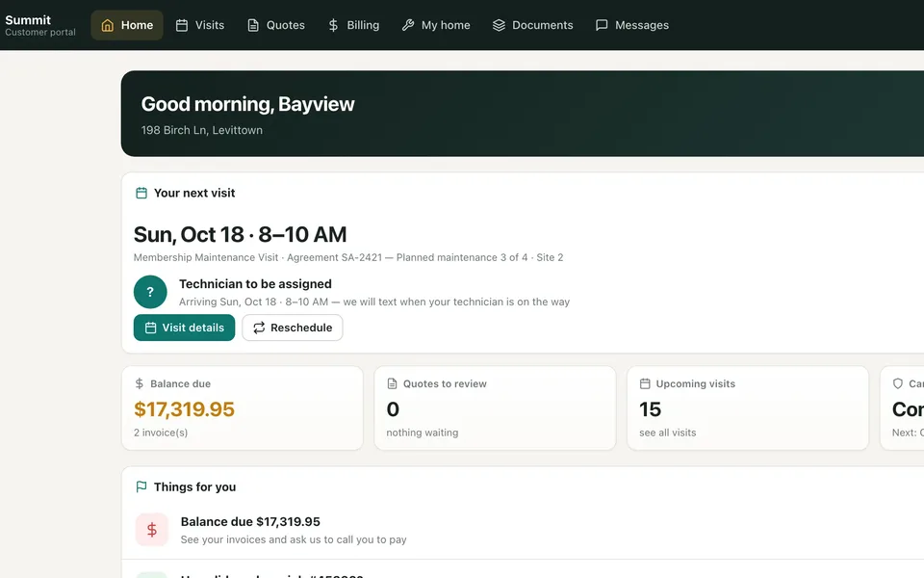
Task: Click the dollar icon in Balance due card
Action: (139, 383)
